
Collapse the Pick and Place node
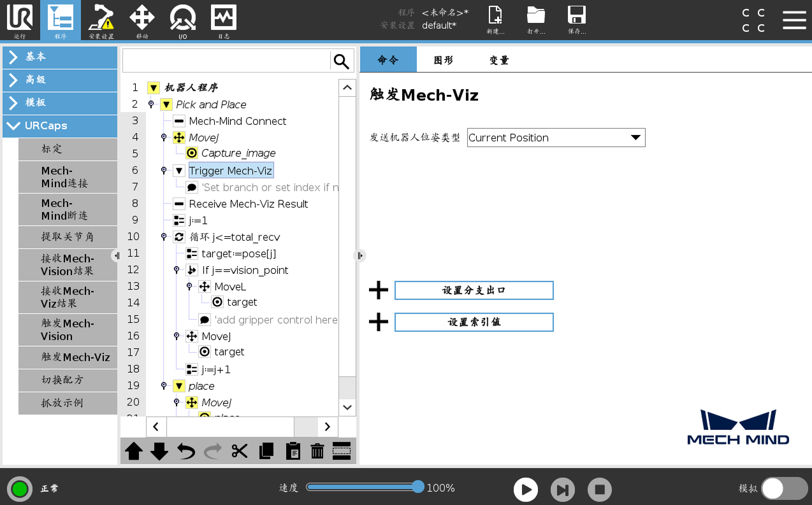pos(166,104)
